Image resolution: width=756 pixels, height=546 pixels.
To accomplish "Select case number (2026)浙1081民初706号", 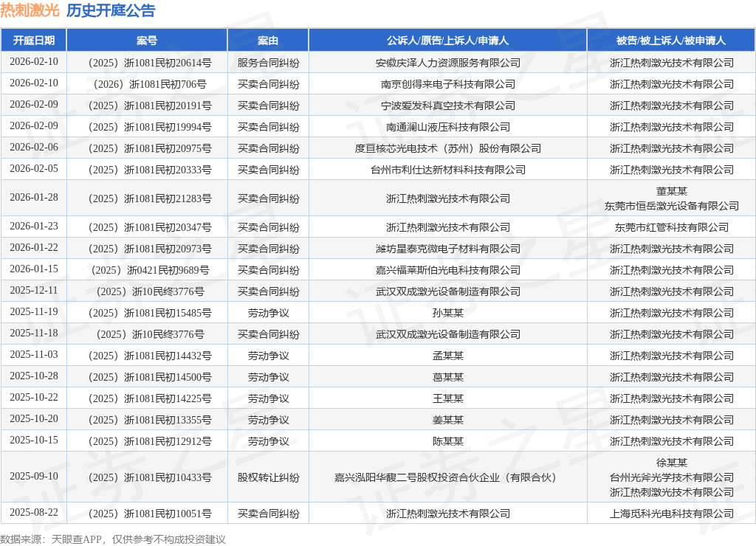I will 150,84.
